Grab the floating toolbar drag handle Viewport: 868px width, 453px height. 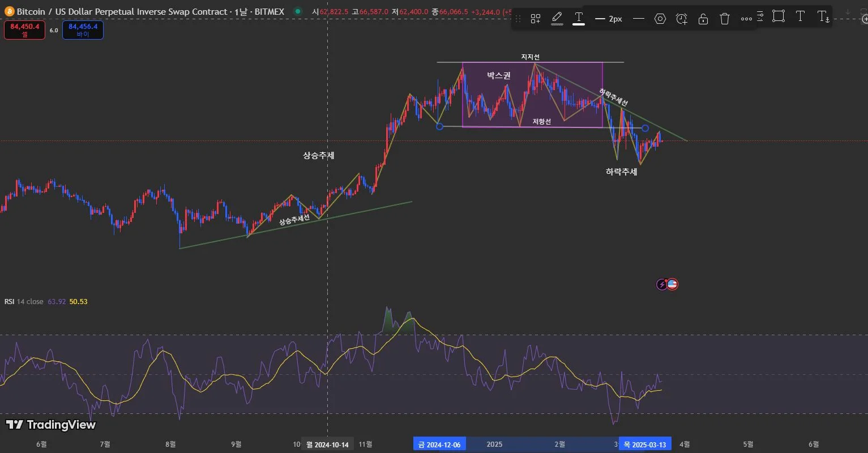point(518,19)
